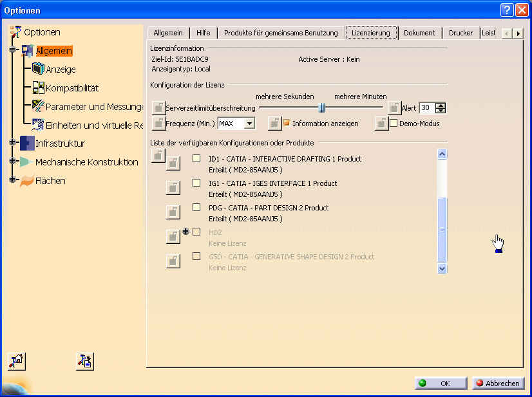Click lock icon beside Information anzeigen
The height and width of the screenshot is (397, 532).
pyautogui.click(x=274, y=124)
